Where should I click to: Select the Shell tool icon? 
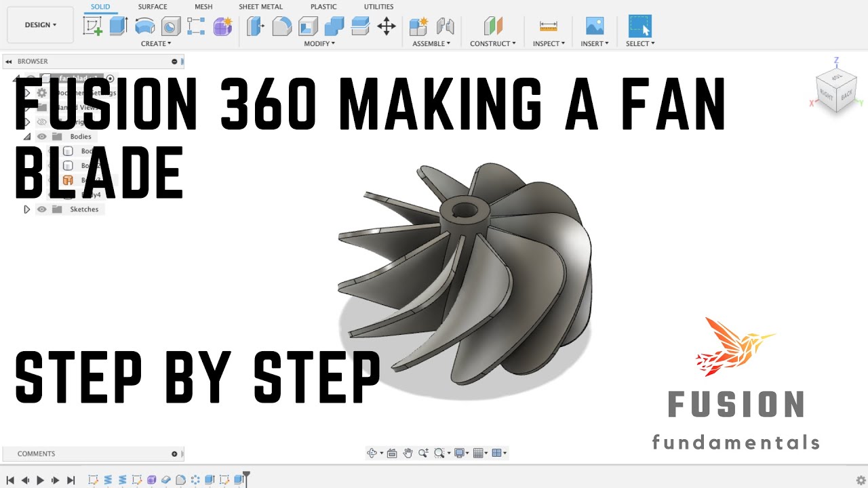tap(309, 26)
